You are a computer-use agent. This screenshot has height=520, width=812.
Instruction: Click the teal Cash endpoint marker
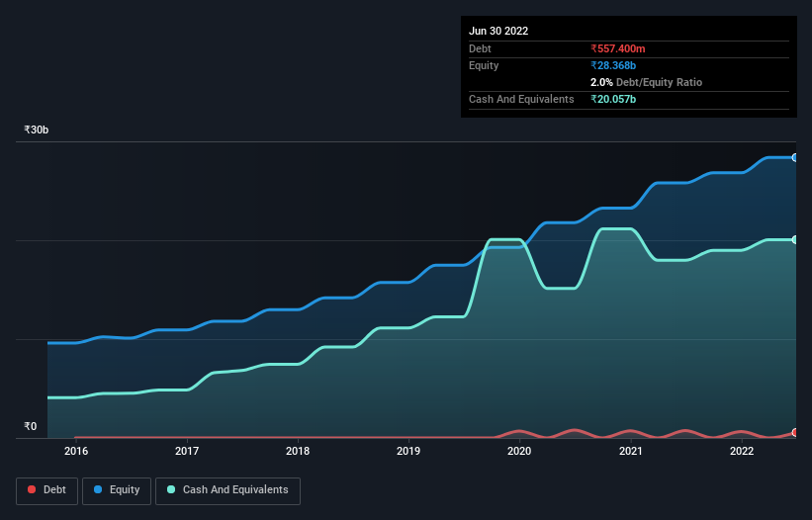795,240
